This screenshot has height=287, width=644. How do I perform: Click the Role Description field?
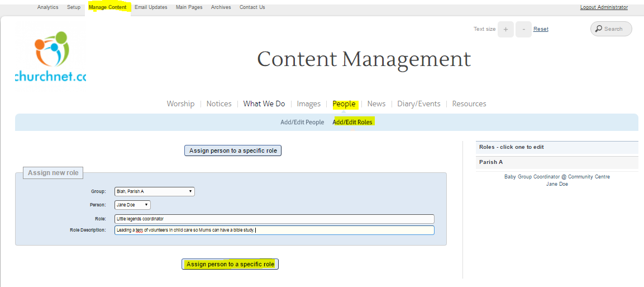coord(274,230)
